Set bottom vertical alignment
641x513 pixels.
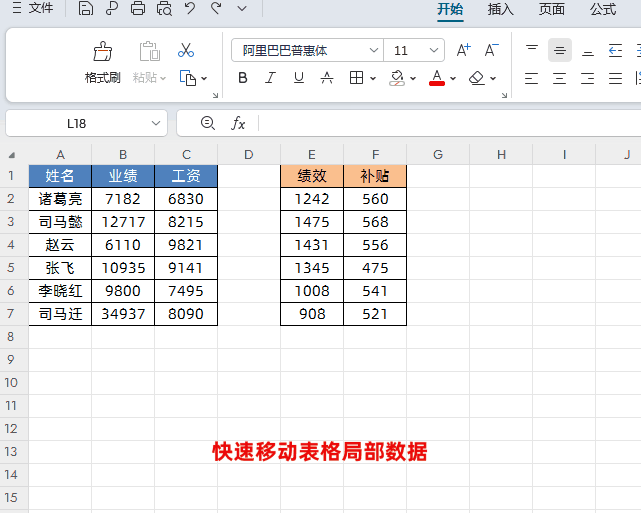[x=587, y=52]
